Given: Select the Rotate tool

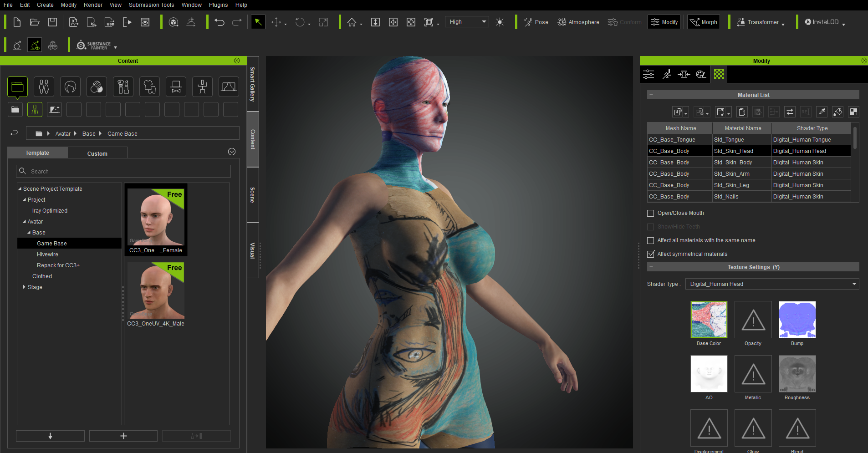Looking at the screenshot, I should 300,22.
